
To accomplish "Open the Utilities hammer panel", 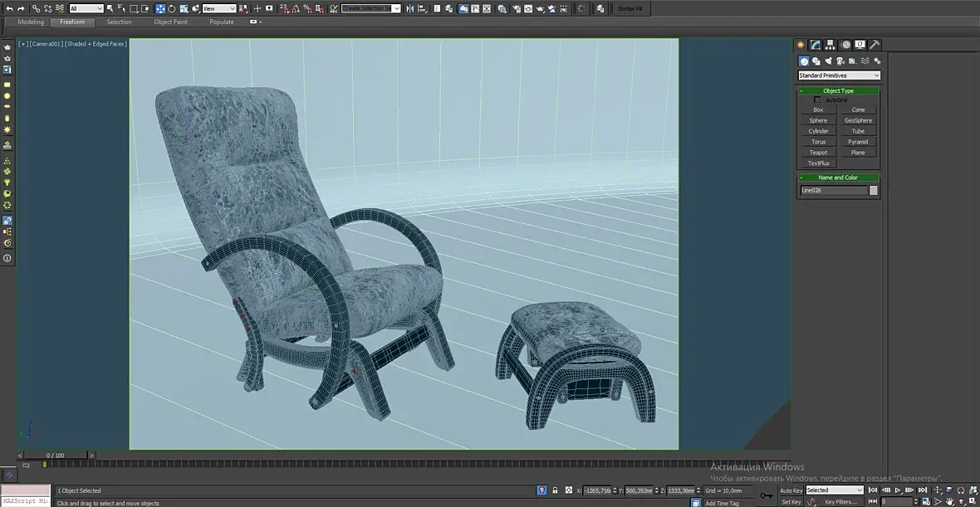I will [875, 45].
